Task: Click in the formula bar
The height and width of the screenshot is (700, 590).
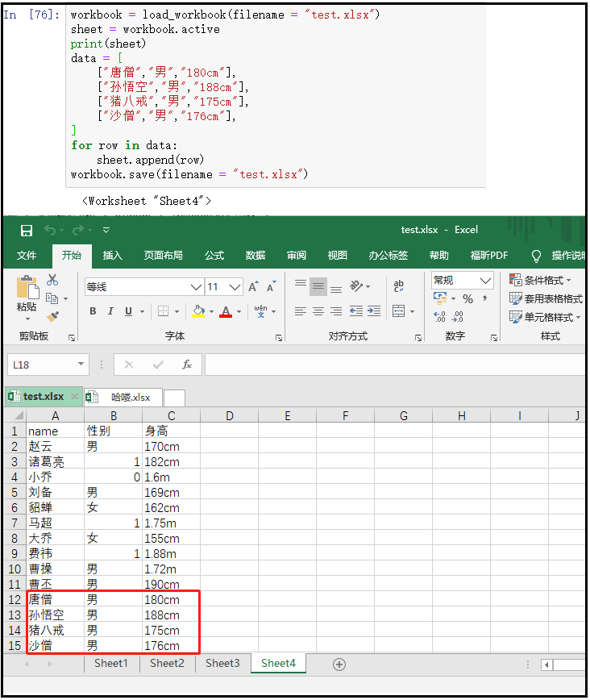Action: pos(395,365)
